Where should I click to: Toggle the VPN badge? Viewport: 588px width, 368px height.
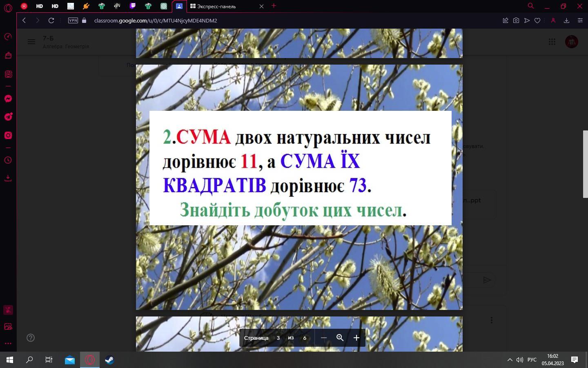tap(73, 20)
